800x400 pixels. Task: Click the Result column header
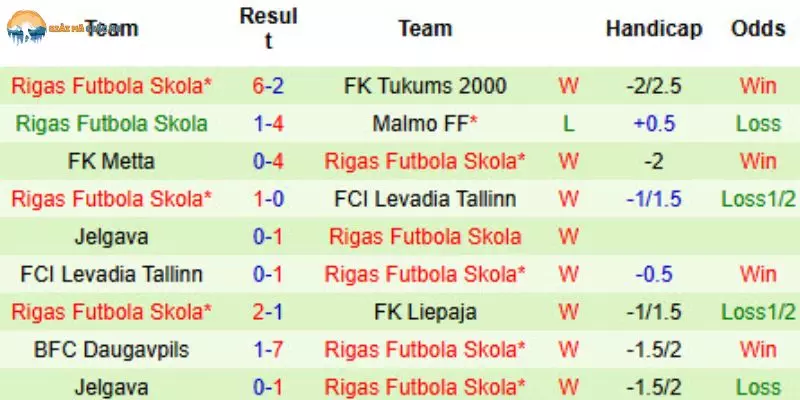[268, 29]
